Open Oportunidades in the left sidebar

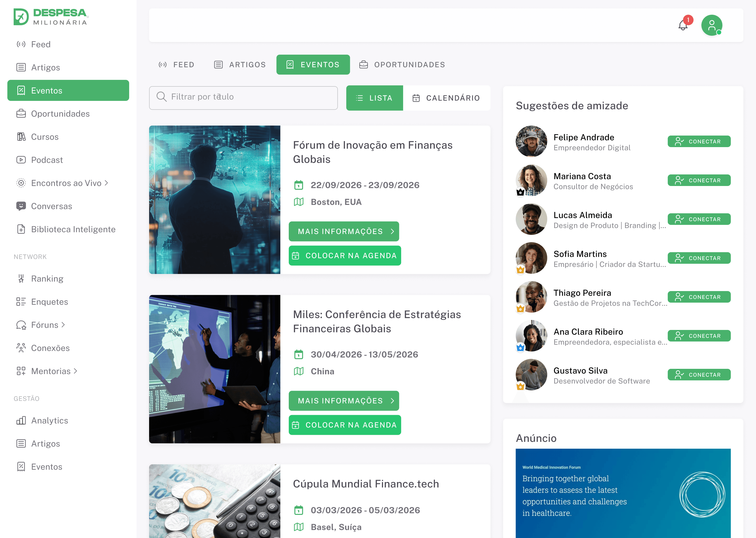coord(68,114)
